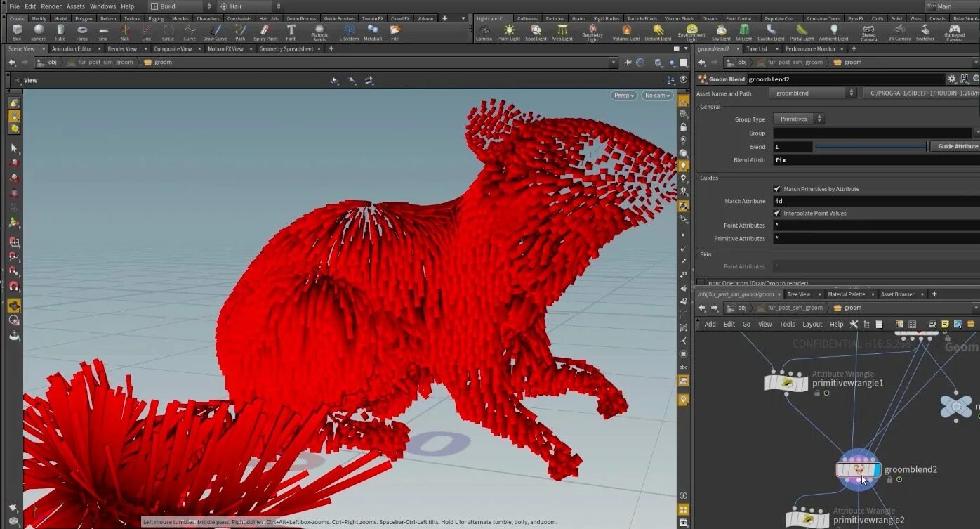This screenshot has width=980, height=529.
Task: Select the Spray Paint tool
Action: coord(265,32)
